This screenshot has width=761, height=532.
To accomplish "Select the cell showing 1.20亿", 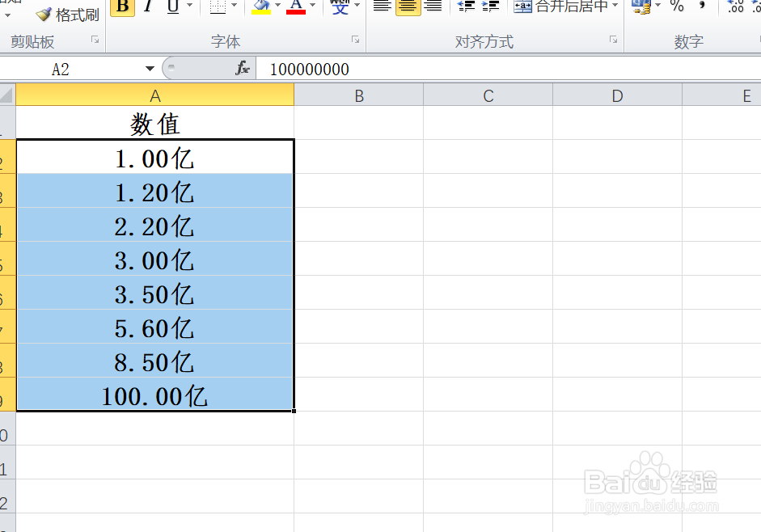I will tap(154, 192).
